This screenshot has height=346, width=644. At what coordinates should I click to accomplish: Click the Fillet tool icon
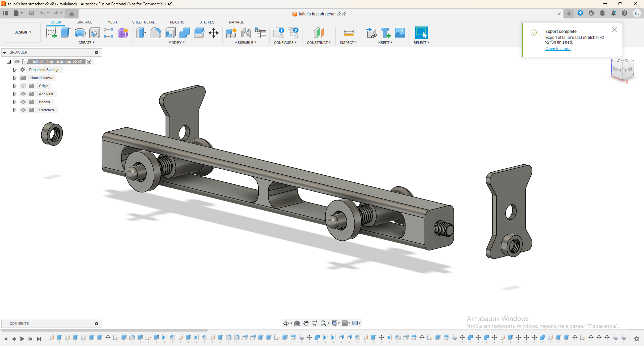(156, 33)
